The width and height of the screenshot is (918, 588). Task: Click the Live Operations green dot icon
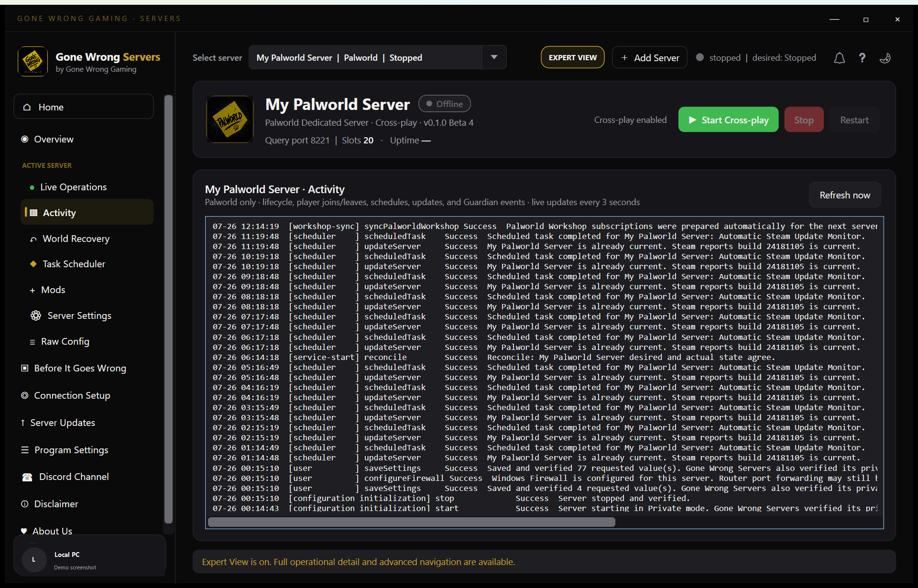point(32,187)
